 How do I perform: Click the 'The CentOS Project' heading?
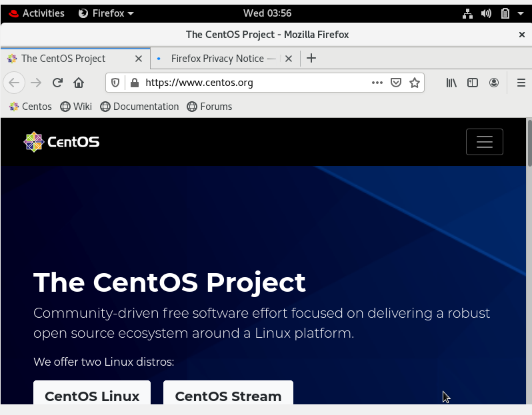pyautogui.click(x=169, y=282)
